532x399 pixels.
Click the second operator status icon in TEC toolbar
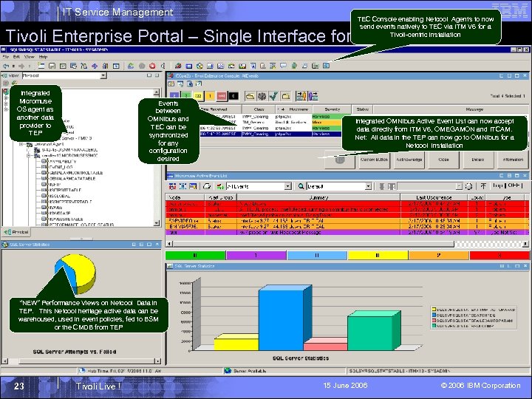click(x=313, y=96)
